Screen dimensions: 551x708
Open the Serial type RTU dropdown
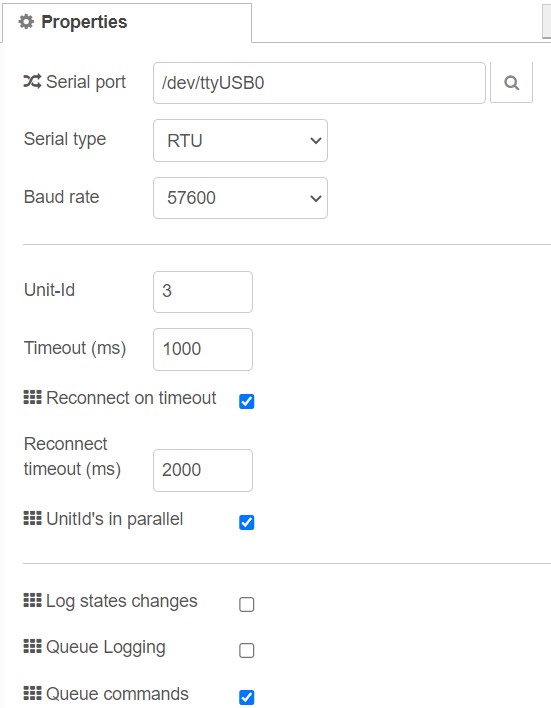coord(240,140)
